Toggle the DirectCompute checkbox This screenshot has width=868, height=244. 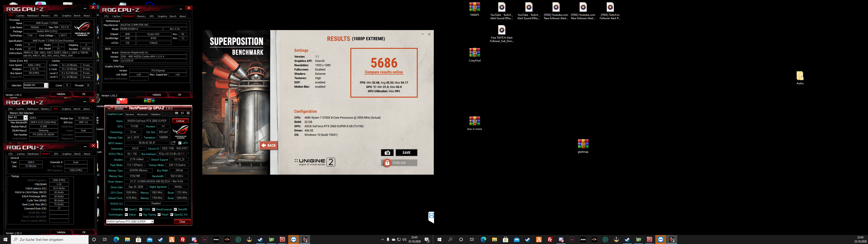(154, 209)
